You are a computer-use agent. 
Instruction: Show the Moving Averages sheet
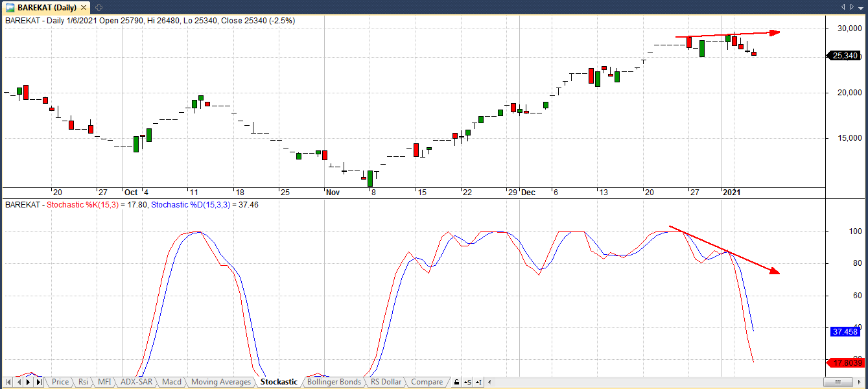click(221, 383)
